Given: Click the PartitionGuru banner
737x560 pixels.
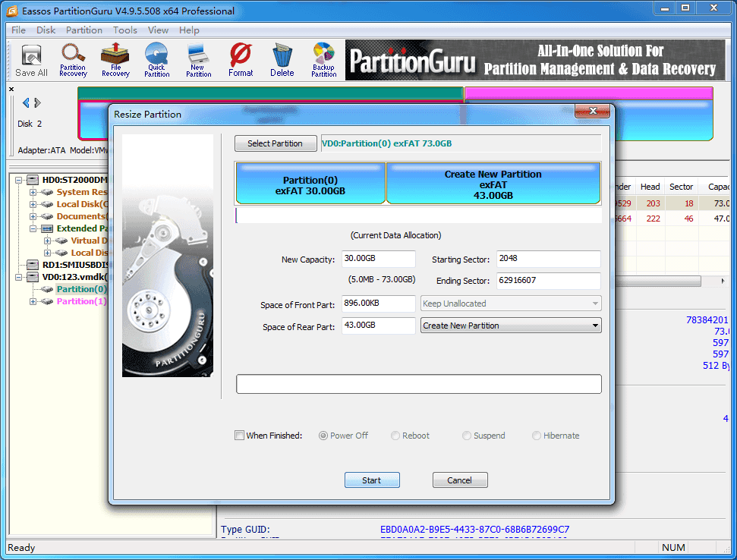Looking at the screenshot, I should pos(535,60).
